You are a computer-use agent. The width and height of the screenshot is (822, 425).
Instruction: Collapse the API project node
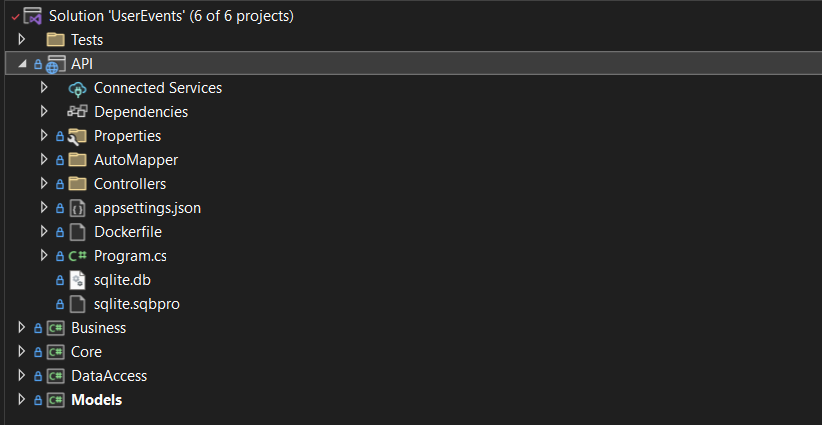tap(22, 64)
